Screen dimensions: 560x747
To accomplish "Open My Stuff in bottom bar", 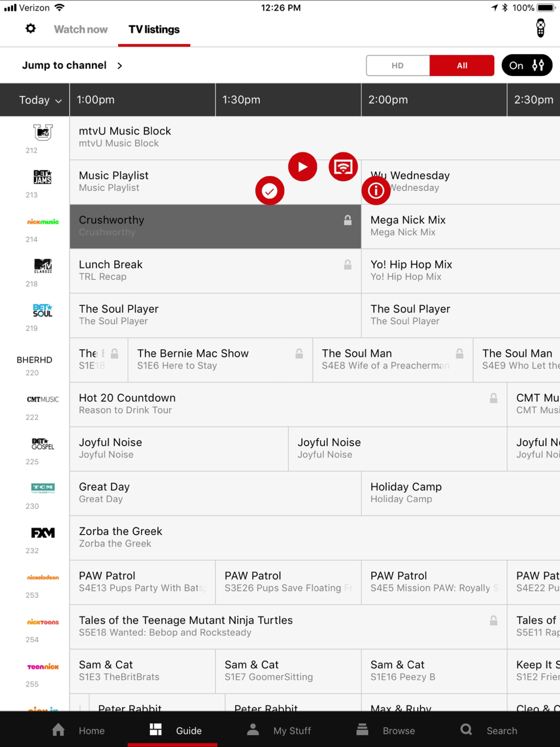I will 279,730.
